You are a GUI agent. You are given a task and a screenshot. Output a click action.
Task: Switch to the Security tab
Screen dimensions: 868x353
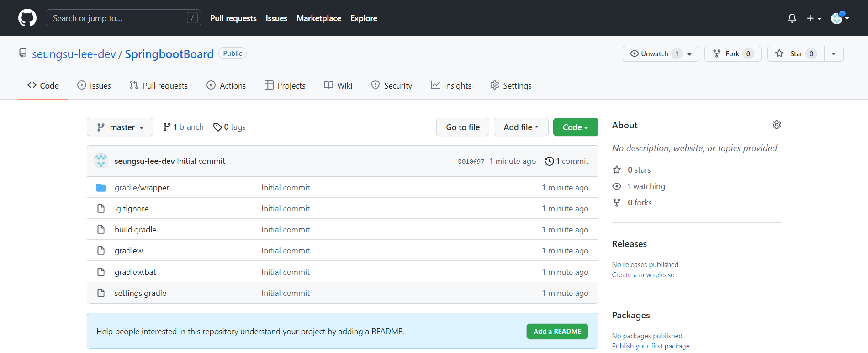point(392,85)
